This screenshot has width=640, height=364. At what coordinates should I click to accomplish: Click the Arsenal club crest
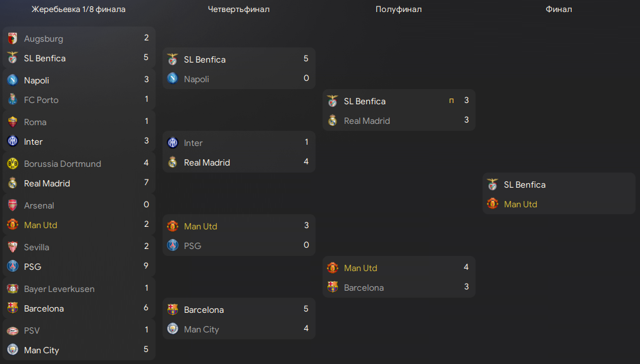click(x=13, y=205)
